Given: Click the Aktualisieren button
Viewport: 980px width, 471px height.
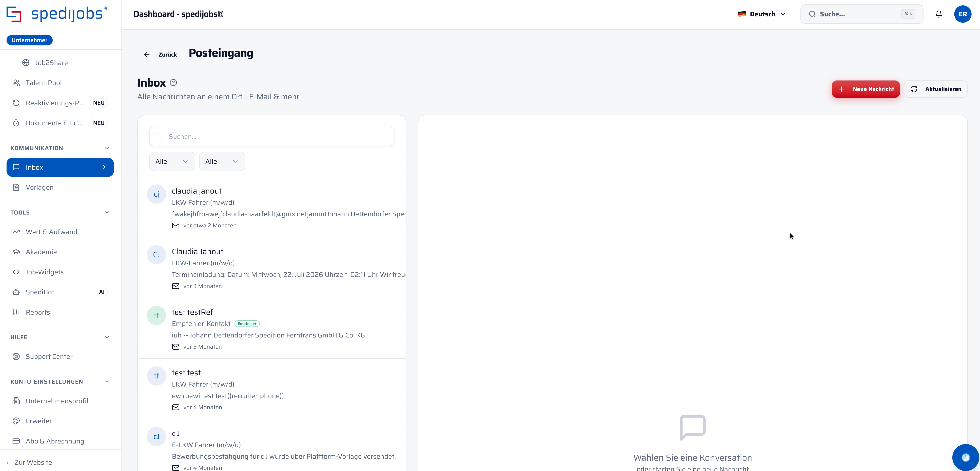Looking at the screenshot, I should [935, 89].
